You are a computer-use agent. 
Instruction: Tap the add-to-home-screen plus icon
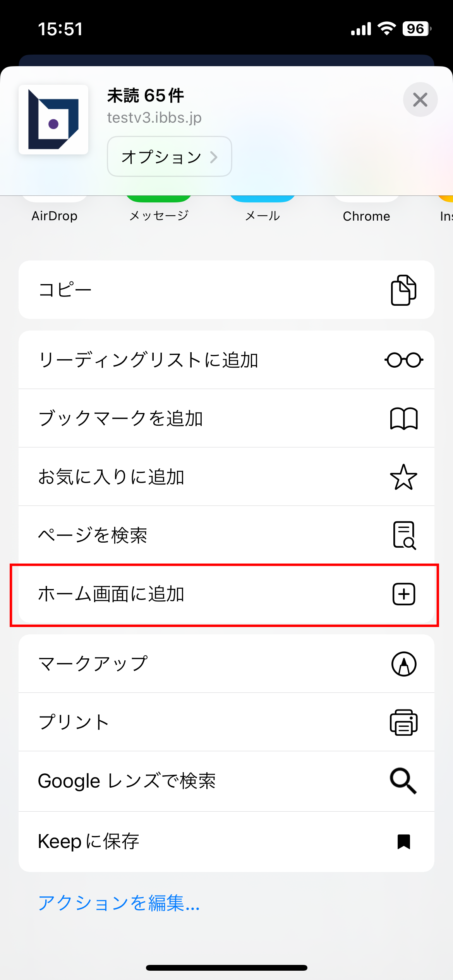click(x=403, y=594)
